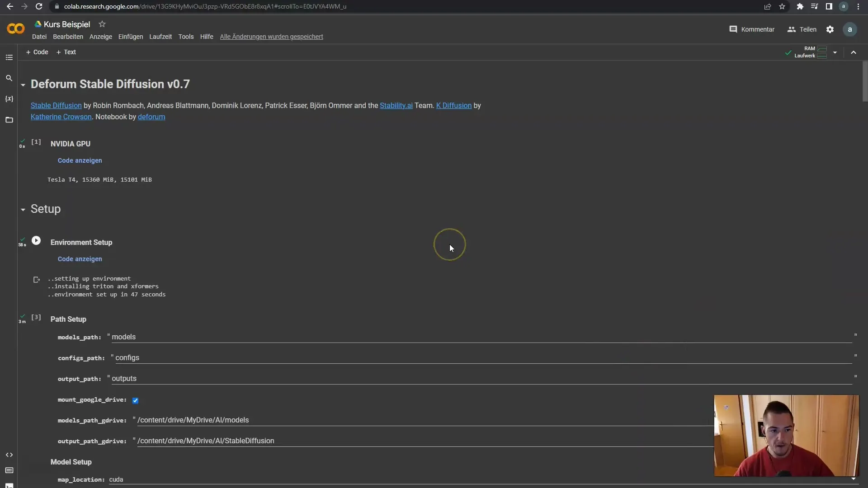Click the RAM Laufwerk usage indicator
Image resolution: width=868 pixels, height=488 pixels.
point(810,52)
